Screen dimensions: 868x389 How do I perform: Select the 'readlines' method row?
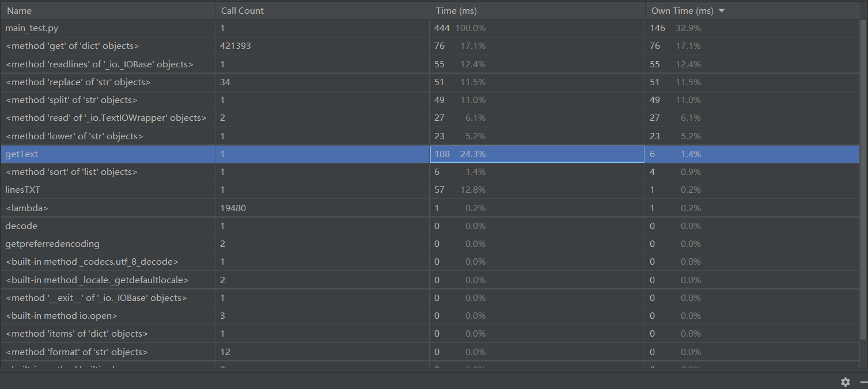(x=430, y=64)
